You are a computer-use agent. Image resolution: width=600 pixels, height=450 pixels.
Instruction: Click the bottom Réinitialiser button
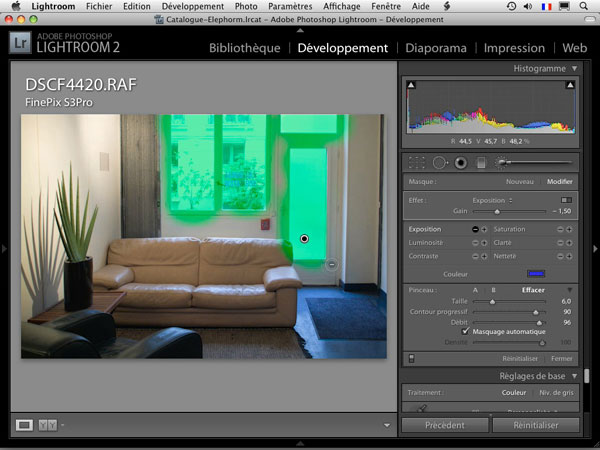536,425
